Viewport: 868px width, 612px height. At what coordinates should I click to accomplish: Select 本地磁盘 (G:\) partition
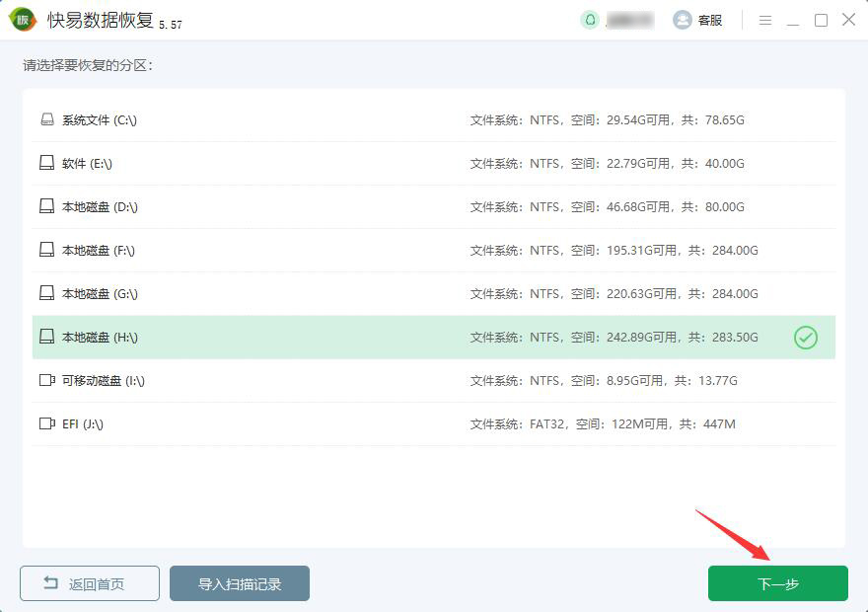tap(100, 294)
